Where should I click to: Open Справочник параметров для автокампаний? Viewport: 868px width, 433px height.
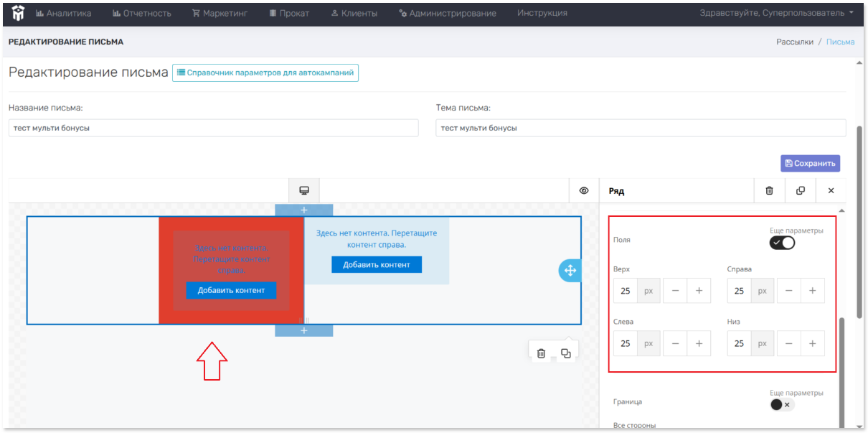pos(265,73)
